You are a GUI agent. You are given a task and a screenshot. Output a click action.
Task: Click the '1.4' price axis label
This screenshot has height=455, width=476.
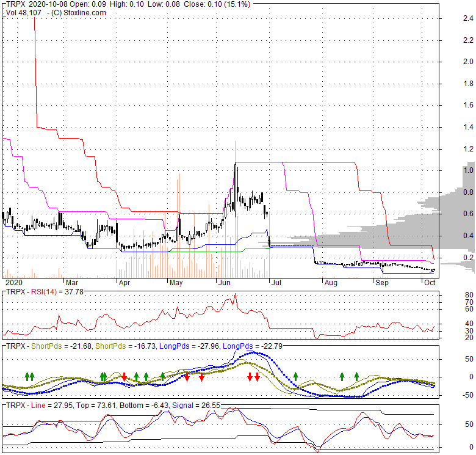468,127
